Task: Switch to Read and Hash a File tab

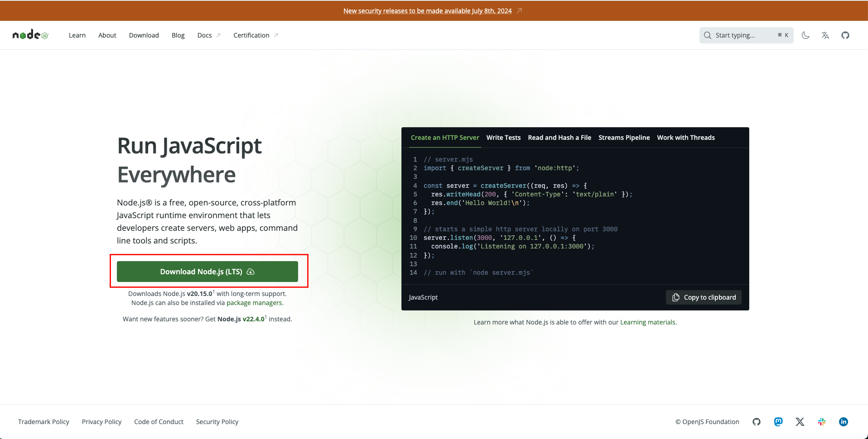Action: pyautogui.click(x=559, y=138)
